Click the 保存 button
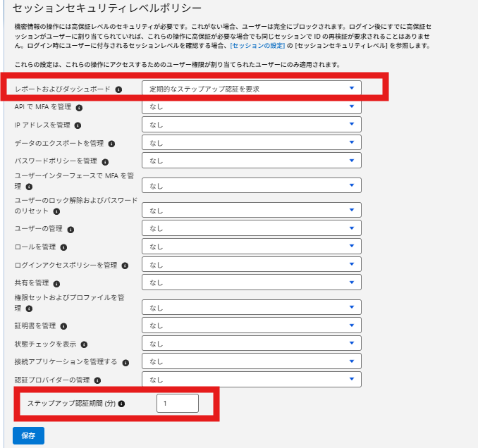 (28, 435)
